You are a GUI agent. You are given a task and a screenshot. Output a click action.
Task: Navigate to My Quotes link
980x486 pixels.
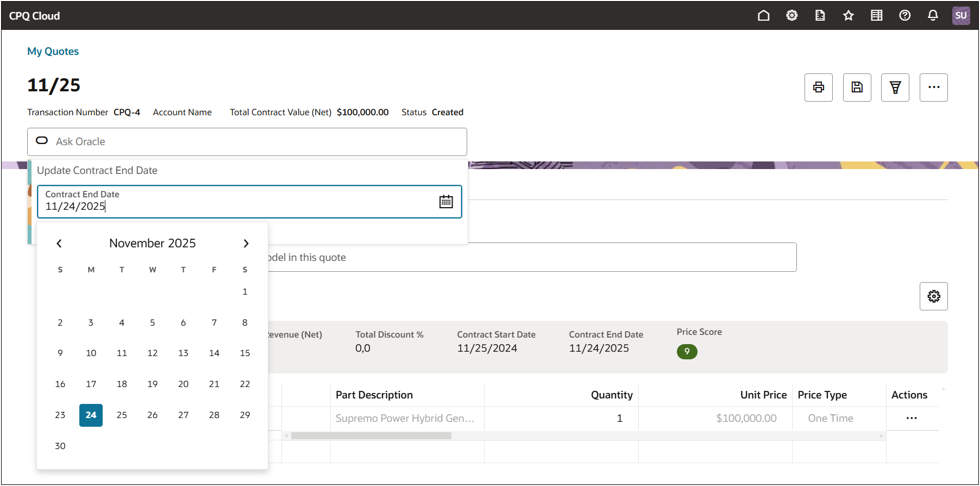pyautogui.click(x=53, y=52)
